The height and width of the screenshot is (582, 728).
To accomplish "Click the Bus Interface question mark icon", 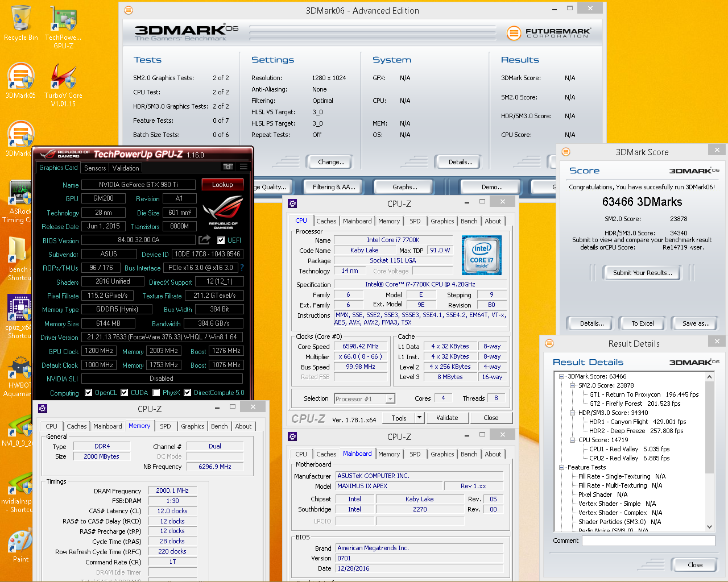I will point(242,268).
